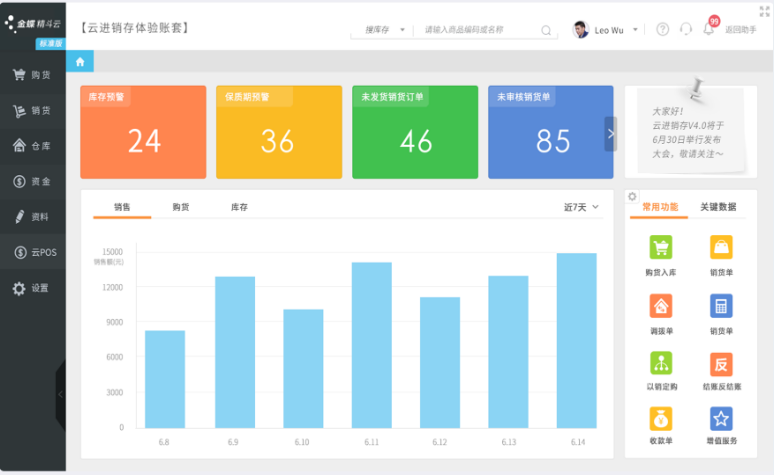The image size is (774, 475).
Task: Open notifications bell with 99 badge
Action: pos(709,28)
